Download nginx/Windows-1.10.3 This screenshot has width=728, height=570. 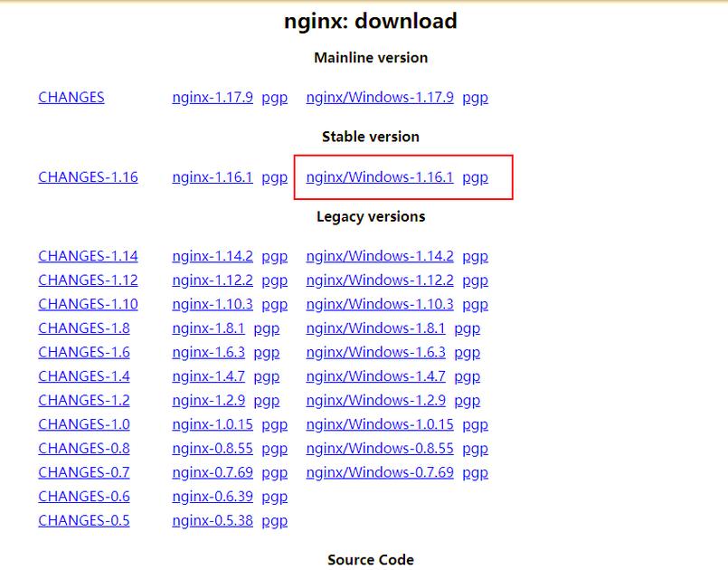pos(380,304)
